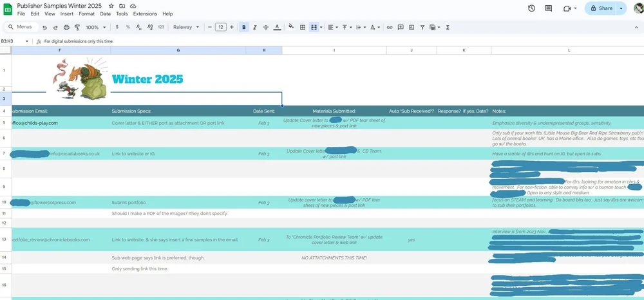
Task: Click the name box B3:H3
Action: (x=15, y=41)
